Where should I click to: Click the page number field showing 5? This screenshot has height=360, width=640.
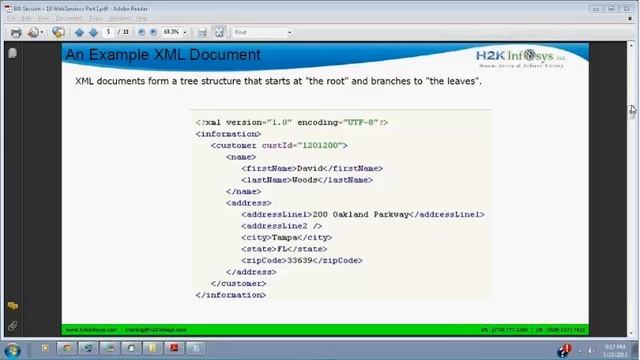tap(109, 32)
